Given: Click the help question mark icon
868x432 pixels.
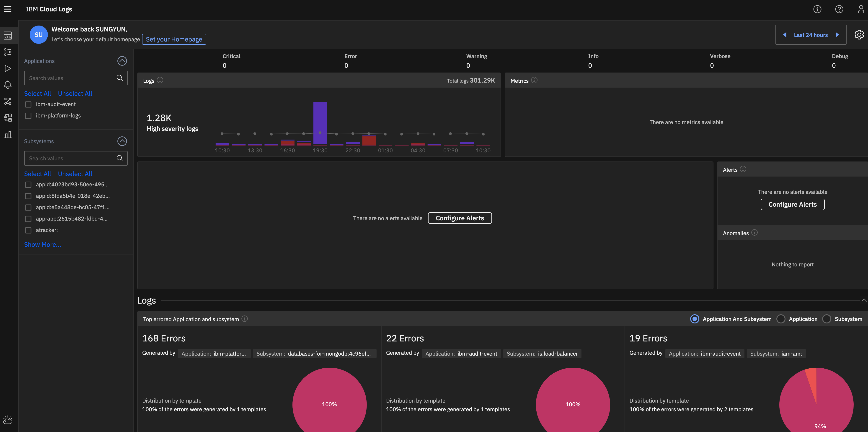Looking at the screenshot, I should pos(839,9).
